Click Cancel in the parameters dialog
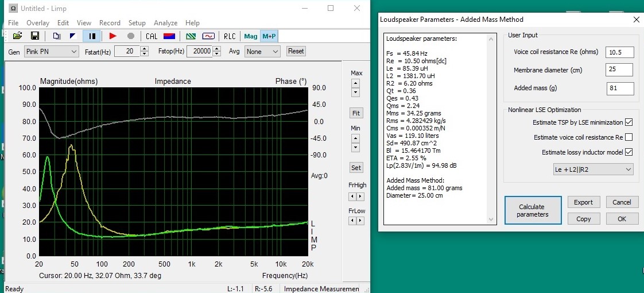This screenshot has height=293, width=644. (622, 202)
